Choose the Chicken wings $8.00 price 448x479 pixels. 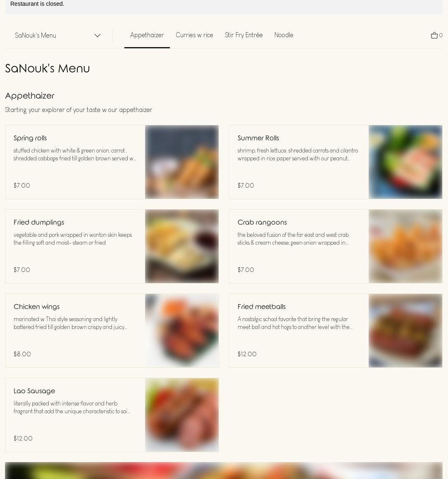click(x=22, y=354)
